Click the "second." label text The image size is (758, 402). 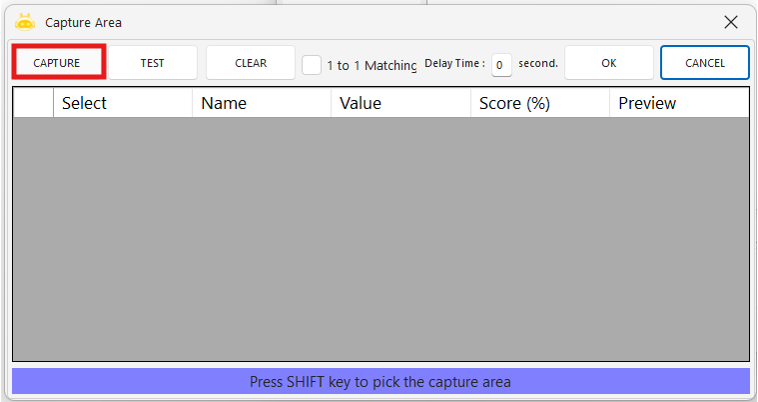coord(538,63)
